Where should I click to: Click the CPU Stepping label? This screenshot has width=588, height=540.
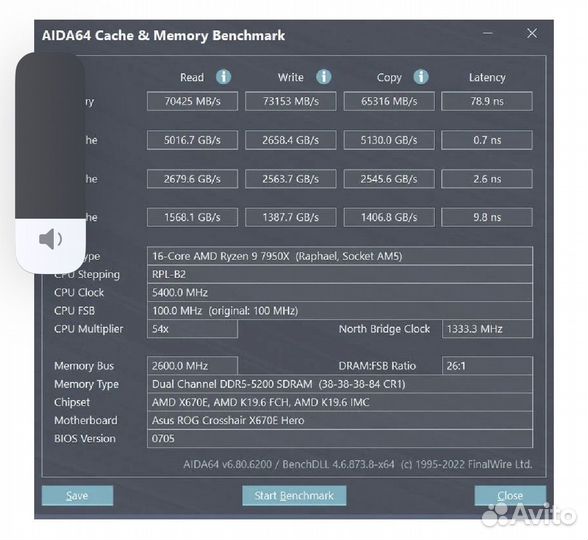tap(87, 274)
